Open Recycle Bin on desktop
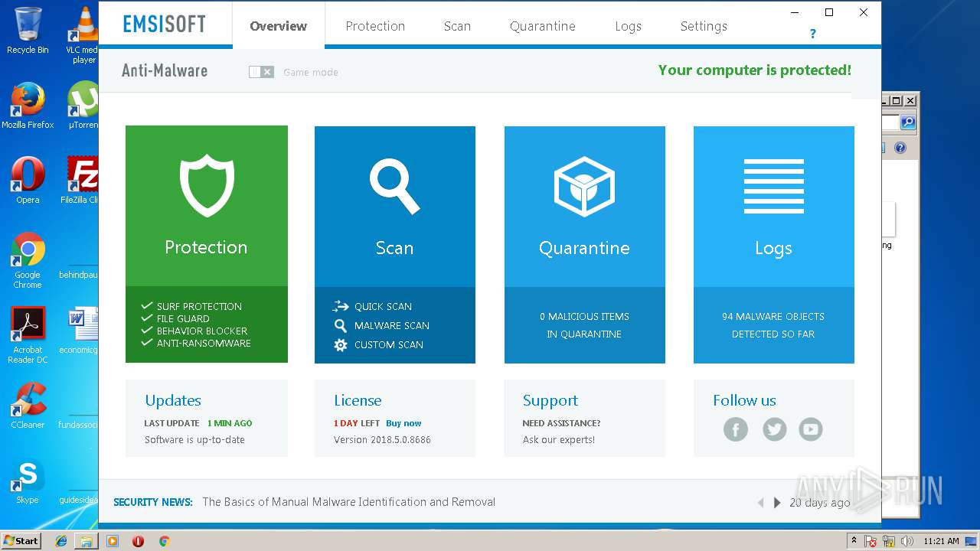Image resolution: width=980 pixels, height=551 pixels. point(28,31)
